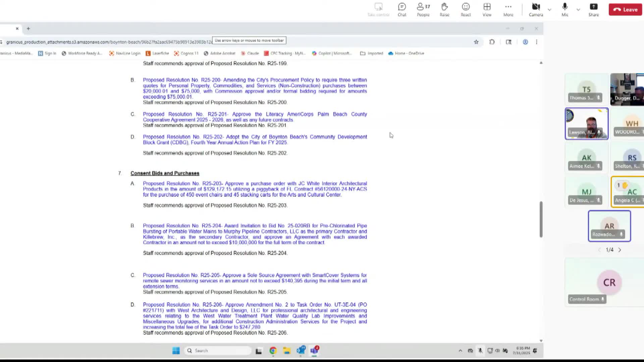This screenshot has width=644, height=362.
Task: Bookmark this page with star icon
Action: coord(476,42)
